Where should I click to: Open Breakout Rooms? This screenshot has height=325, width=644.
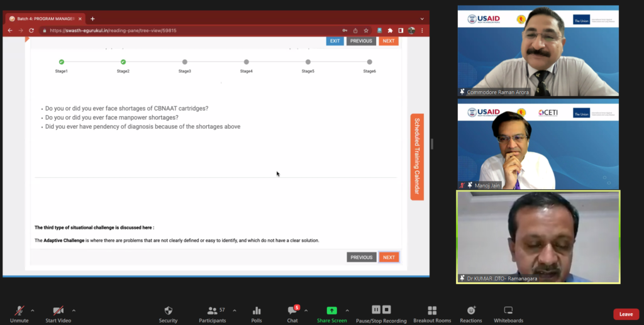tap(432, 311)
